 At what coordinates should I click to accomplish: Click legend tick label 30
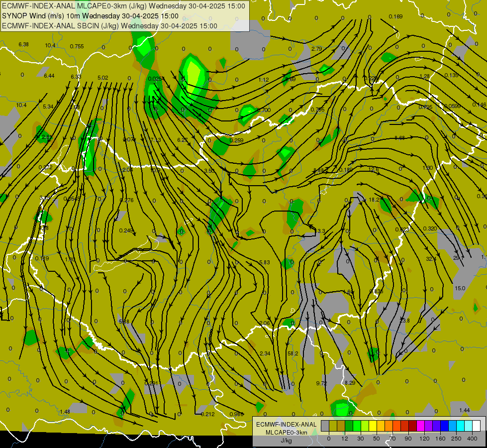pos(360,439)
